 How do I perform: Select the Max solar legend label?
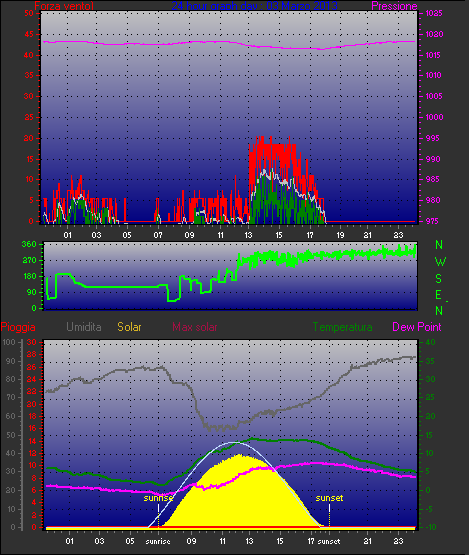195,327
